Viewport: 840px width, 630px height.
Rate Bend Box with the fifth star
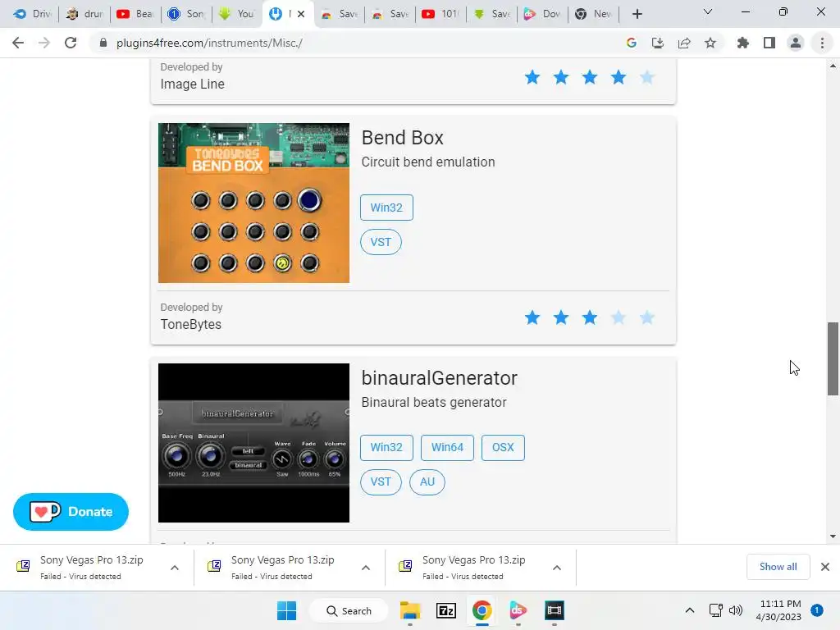pyautogui.click(x=647, y=317)
